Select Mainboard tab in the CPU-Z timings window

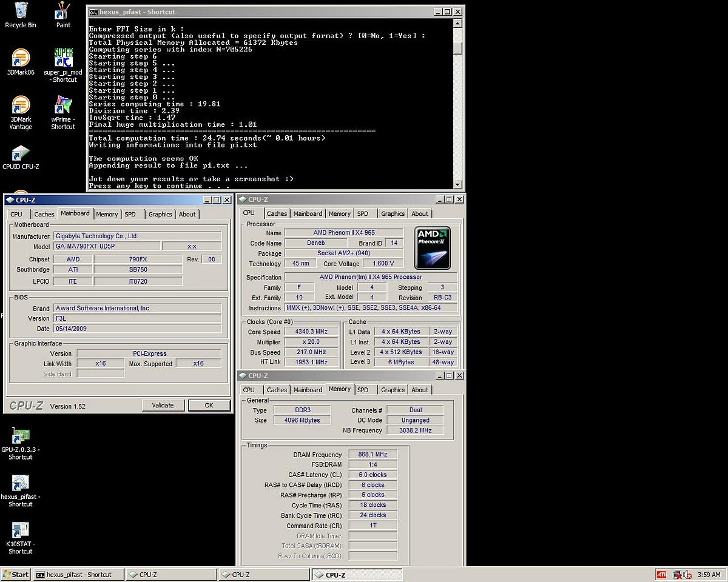tap(308, 390)
